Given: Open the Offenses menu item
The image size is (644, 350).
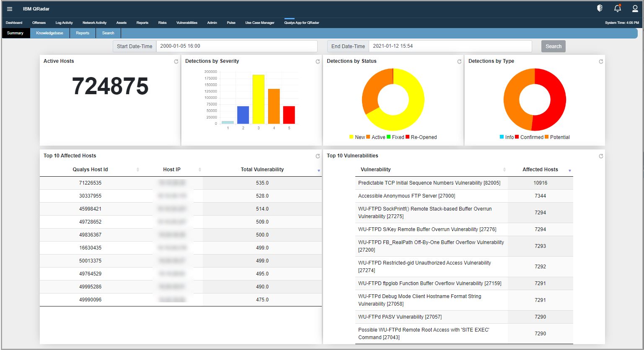Looking at the screenshot, I should click(x=39, y=23).
